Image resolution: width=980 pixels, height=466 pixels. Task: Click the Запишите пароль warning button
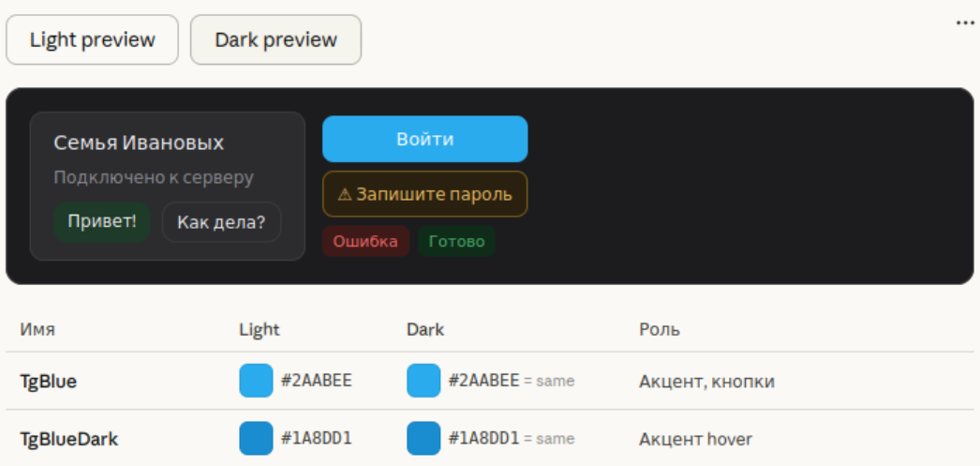tap(425, 194)
